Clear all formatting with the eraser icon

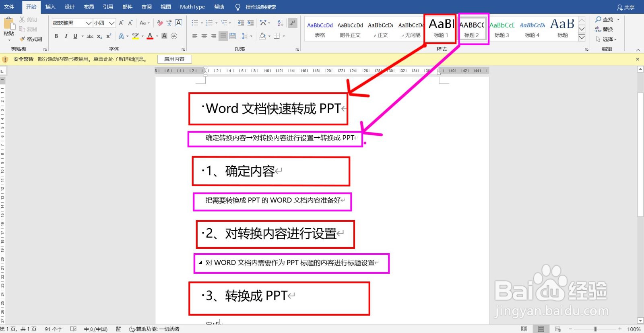160,23
